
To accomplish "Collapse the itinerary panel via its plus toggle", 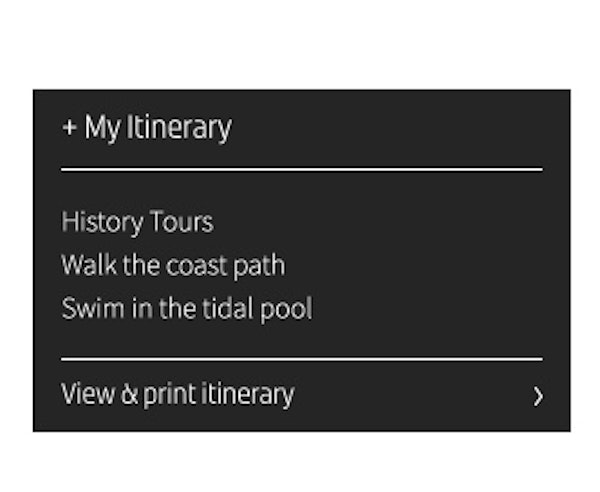I will (x=69, y=129).
